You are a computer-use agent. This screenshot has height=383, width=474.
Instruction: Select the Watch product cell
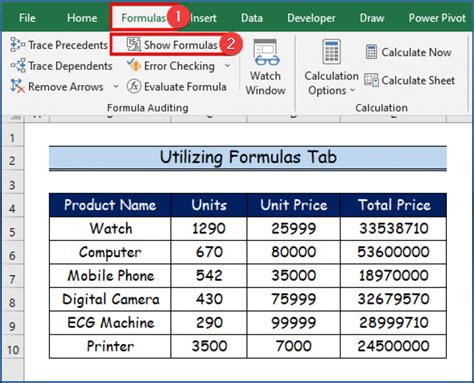point(110,229)
